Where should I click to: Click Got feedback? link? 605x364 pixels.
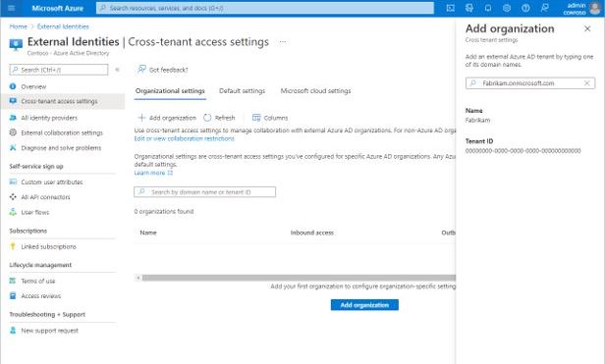[163, 70]
